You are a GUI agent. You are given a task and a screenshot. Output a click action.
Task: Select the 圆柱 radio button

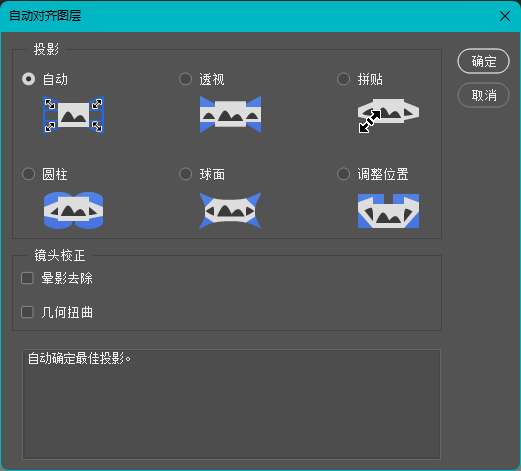coord(28,174)
